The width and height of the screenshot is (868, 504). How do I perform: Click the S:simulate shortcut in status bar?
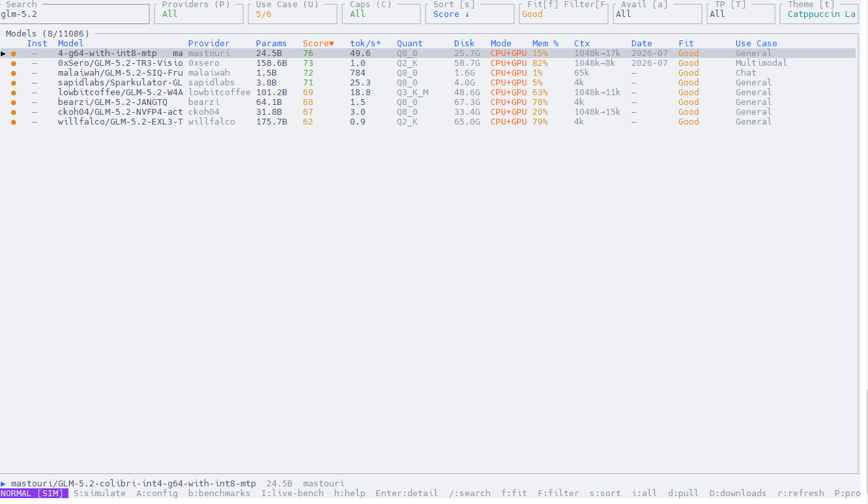pyautogui.click(x=100, y=494)
